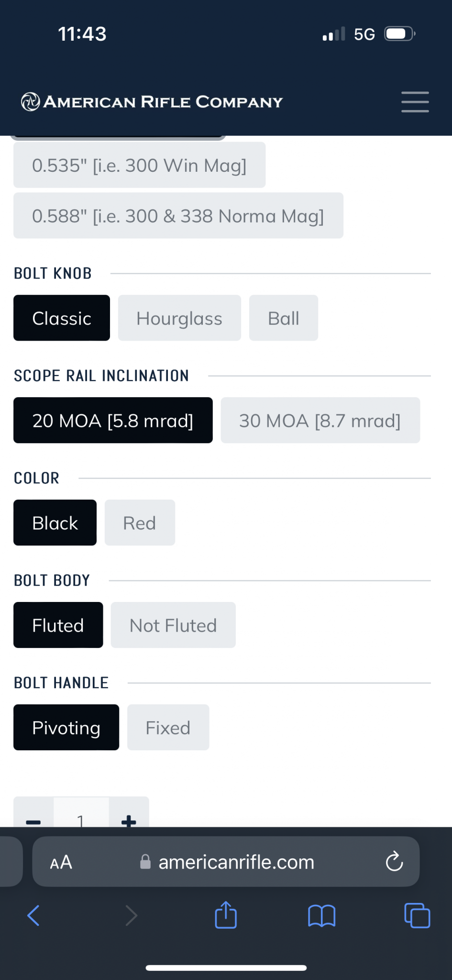Image resolution: width=452 pixels, height=980 pixels.
Task: Pick the Red color option
Action: 140,523
